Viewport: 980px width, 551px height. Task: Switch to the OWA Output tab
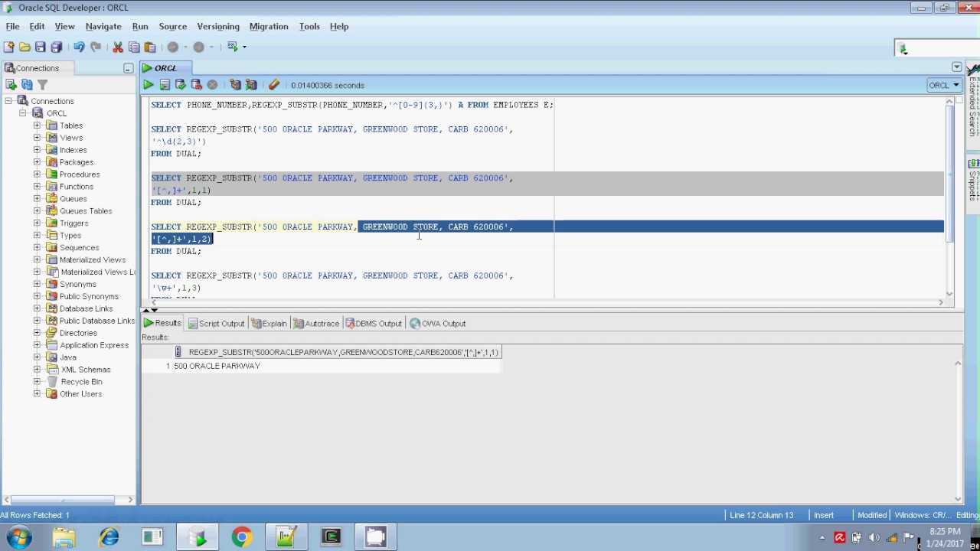point(438,324)
